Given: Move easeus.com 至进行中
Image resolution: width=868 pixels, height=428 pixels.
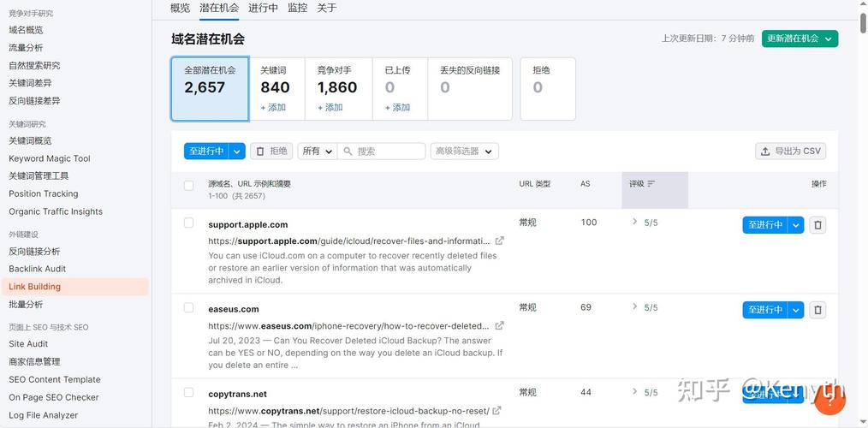Looking at the screenshot, I should pyautogui.click(x=765, y=310).
